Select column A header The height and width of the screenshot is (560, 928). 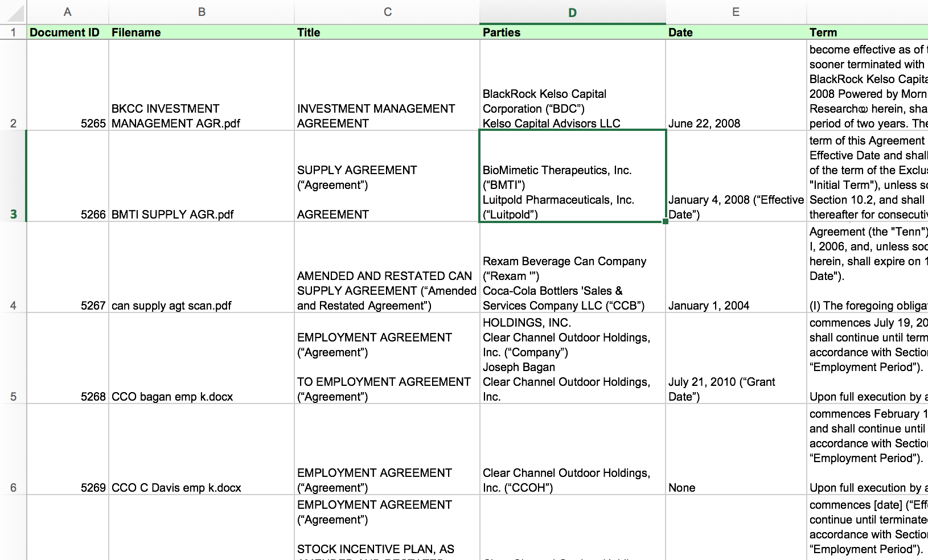[68, 12]
